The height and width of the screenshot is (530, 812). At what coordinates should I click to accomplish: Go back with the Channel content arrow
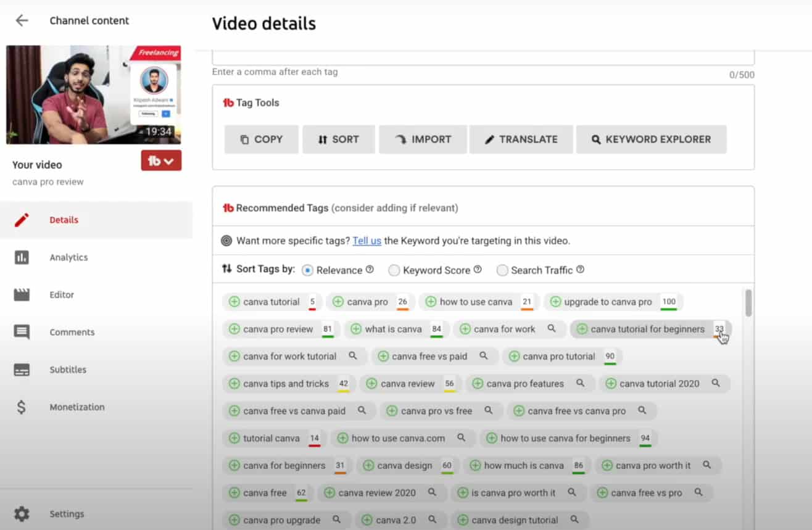point(22,20)
